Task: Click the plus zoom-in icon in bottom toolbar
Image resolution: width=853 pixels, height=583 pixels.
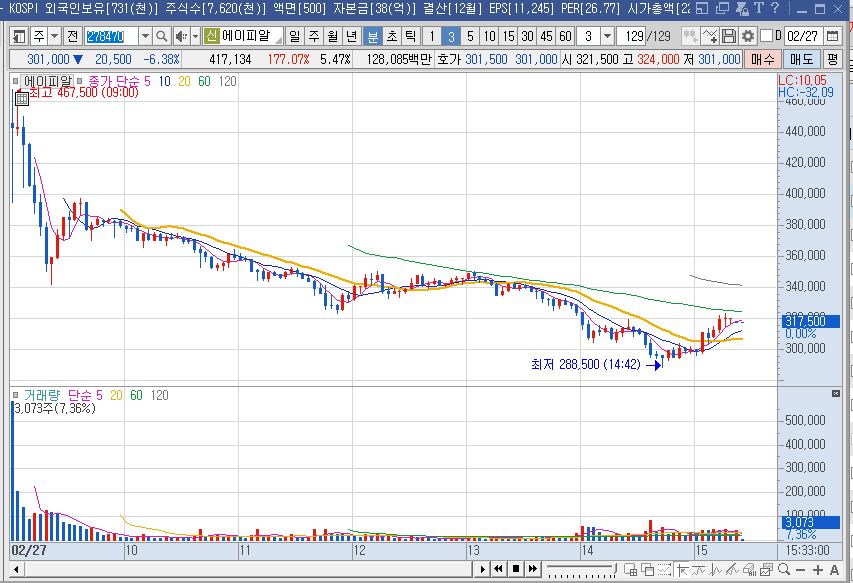Action: [x=818, y=570]
